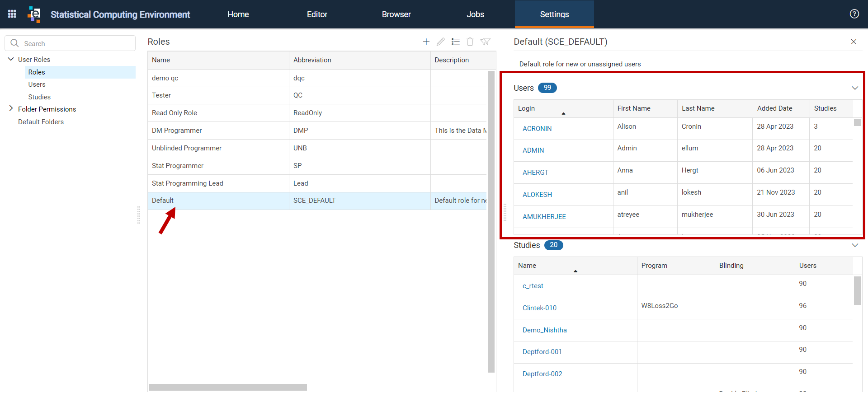Image resolution: width=868 pixels, height=397 pixels.
Task: Add a new role with the plus icon
Action: [x=426, y=42]
